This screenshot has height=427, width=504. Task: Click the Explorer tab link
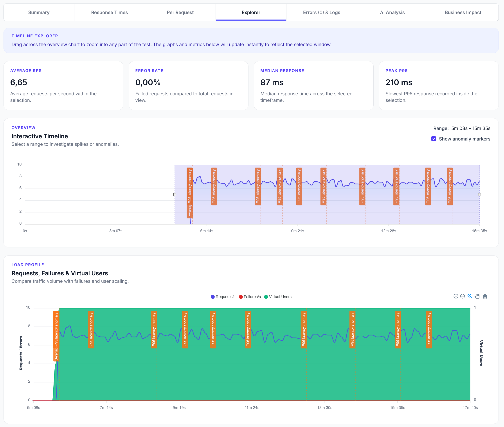pyautogui.click(x=251, y=12)
